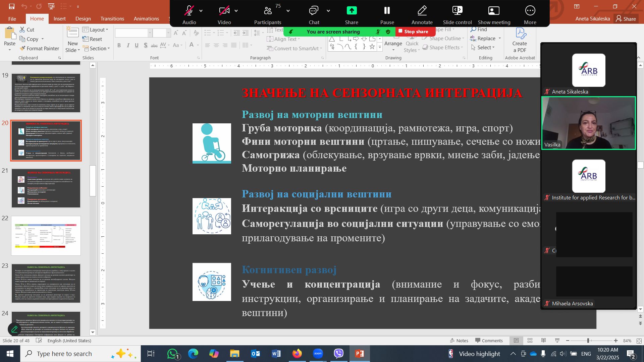The width and height of the screenshot is (644, 362).
Task: Click the green Share screen icon
Action: pyautogui.click(x=352, y=11)
